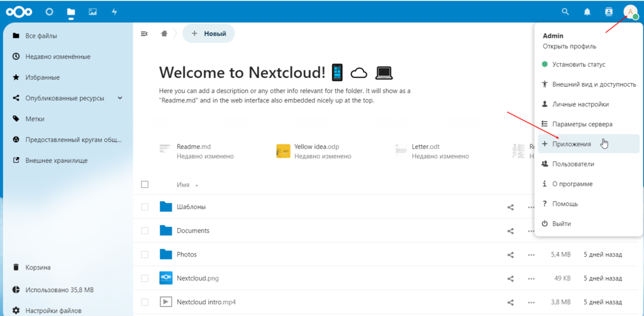Share the Nextcloud intro.mp4 file
The height and width of the screenshot is (316, 644).
511,302
